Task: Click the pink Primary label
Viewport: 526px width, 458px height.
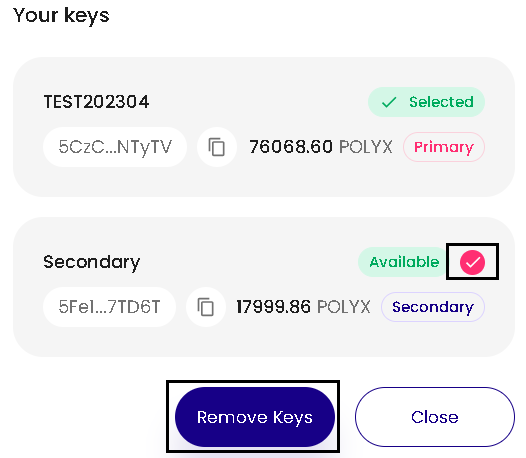Action: point(444,147)
